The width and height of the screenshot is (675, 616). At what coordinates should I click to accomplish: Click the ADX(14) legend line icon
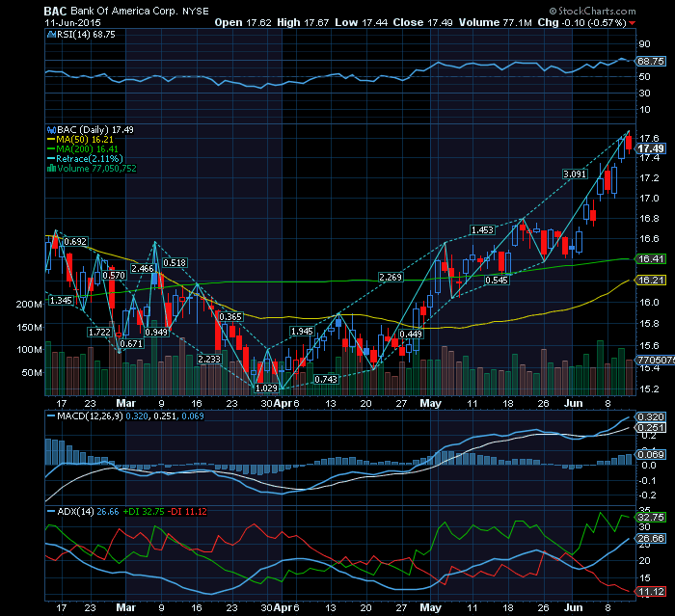(x=51, y=511)
